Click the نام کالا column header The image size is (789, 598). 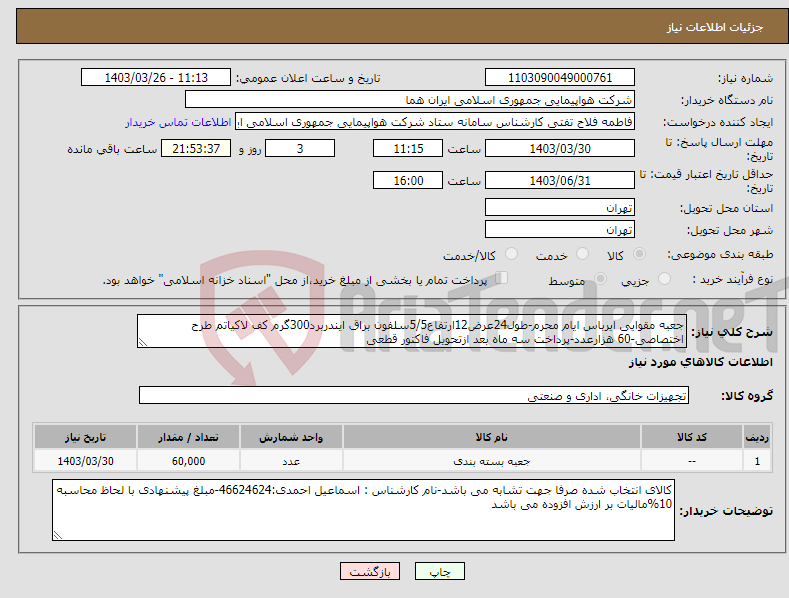(492, 437)
